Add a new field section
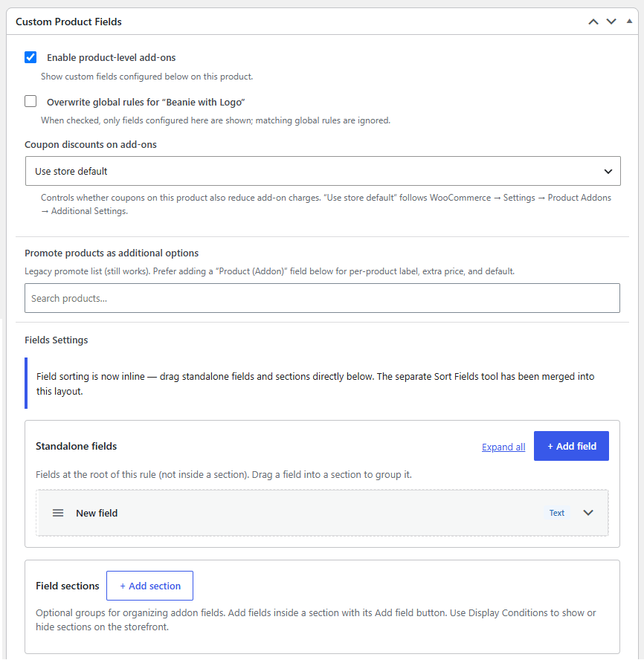This screenshot has width=644, height=660. (150, 586)
